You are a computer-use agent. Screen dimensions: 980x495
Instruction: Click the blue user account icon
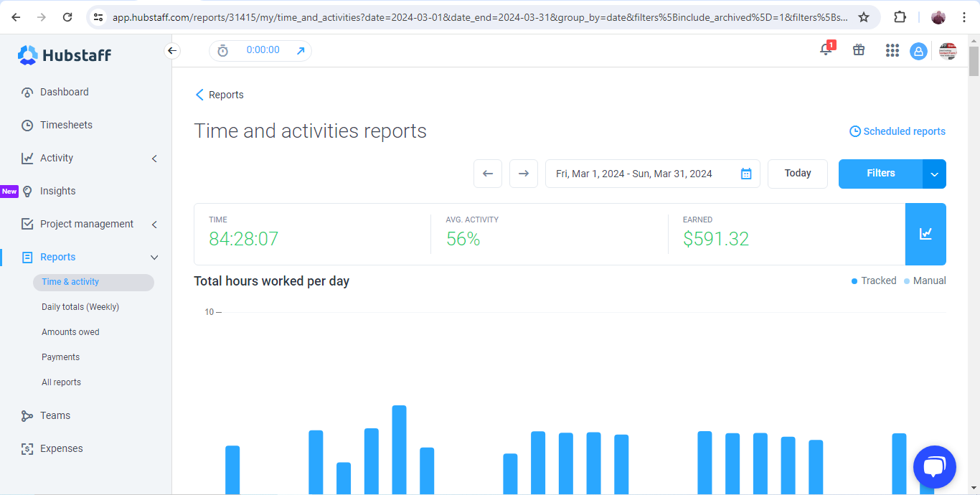click(918, 51)
